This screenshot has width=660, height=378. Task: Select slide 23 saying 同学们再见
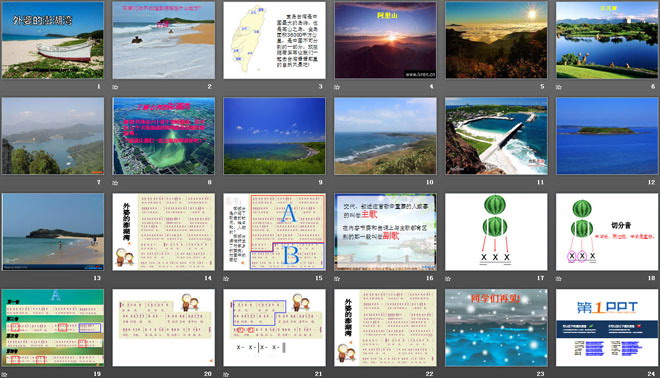click(x=496, y=327)
